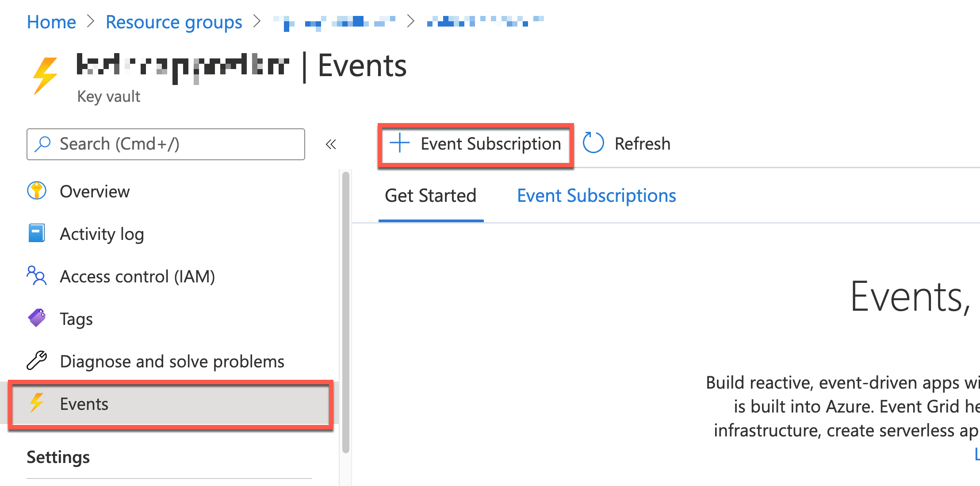Navigate to Home via breadcrumb

[51, 21]
